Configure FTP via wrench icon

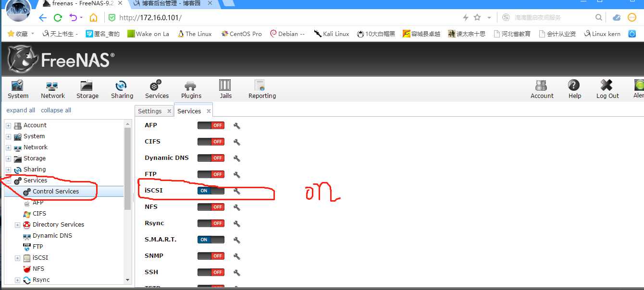236,175
